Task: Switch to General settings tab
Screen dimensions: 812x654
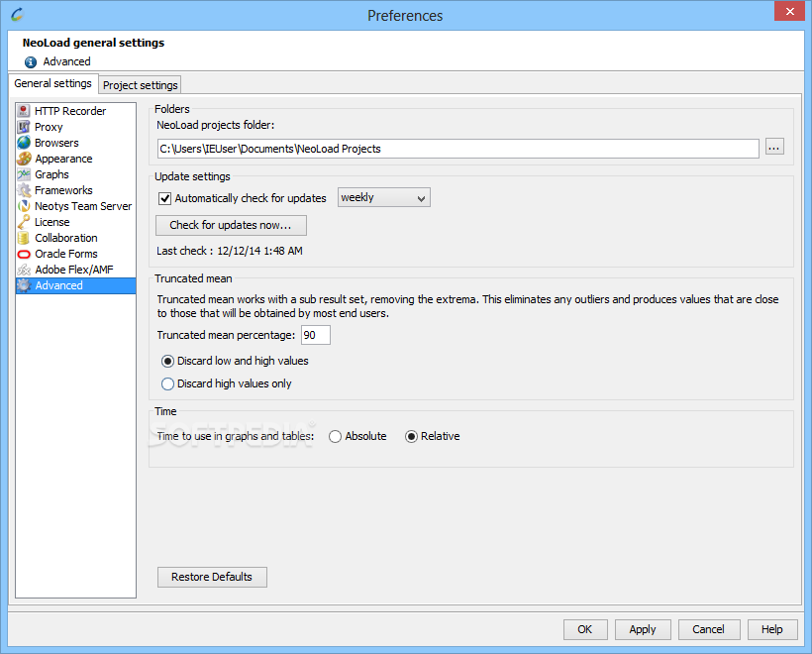Action: pos(53,83)
